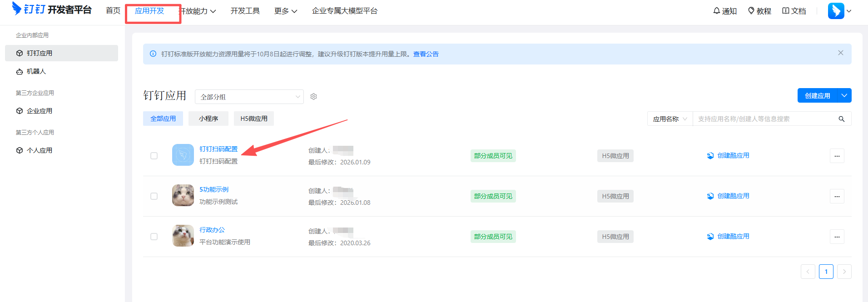This screenshot has height=302, width=868.
Task: Click the next page arrow
Action: point(844,272)
